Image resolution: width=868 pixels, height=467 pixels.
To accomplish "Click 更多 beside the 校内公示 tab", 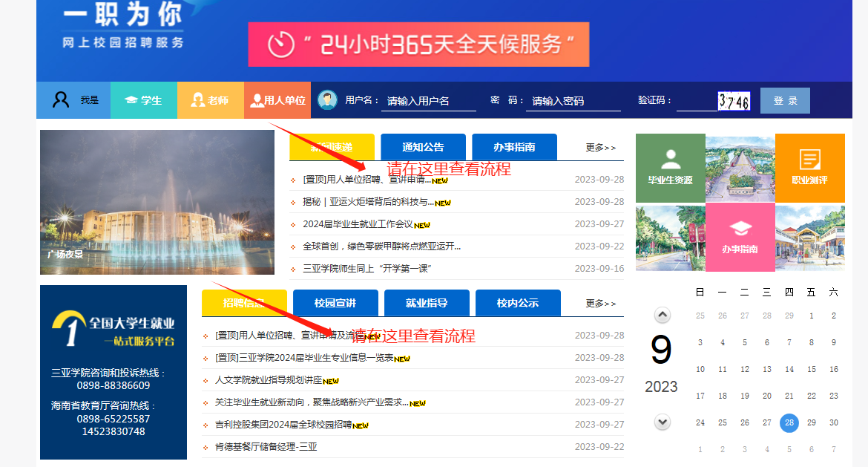I will [x=600, y=304].
